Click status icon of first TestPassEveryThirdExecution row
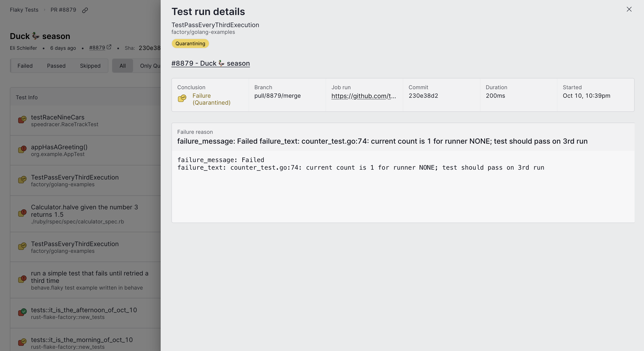 [x=22, y=180]
